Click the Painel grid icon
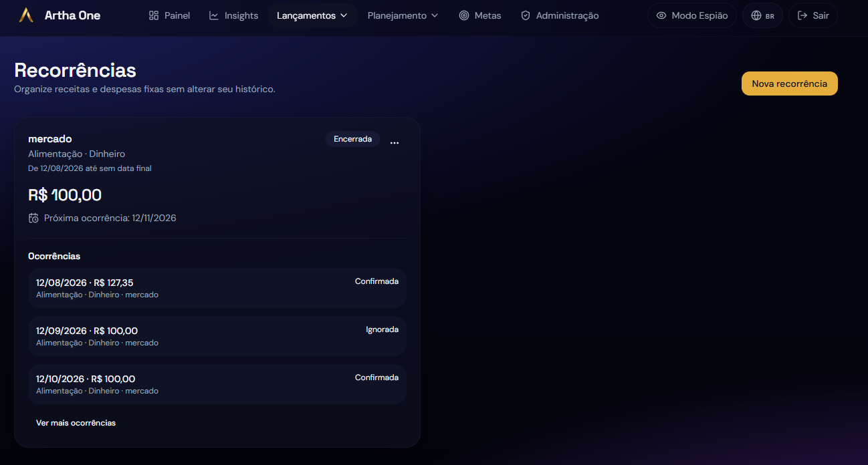The height and width of the screenshot is (465, 868). [x=154, y=15]
